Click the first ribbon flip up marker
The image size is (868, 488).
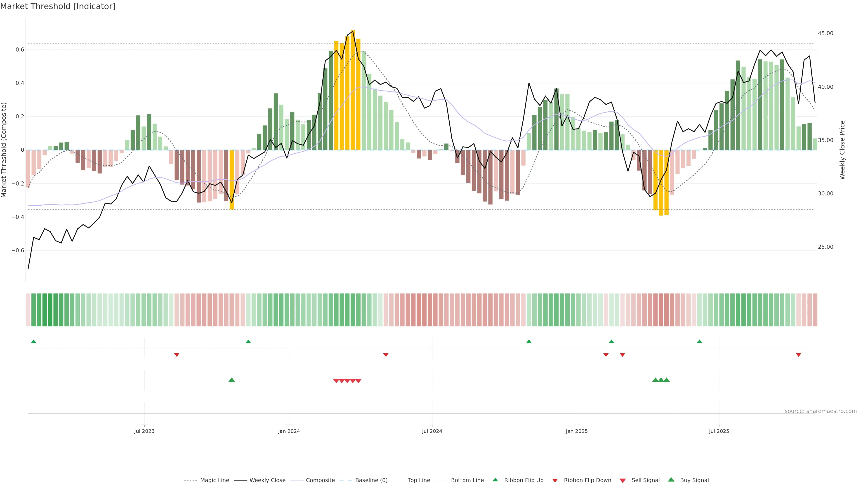(x=33, y=342)
